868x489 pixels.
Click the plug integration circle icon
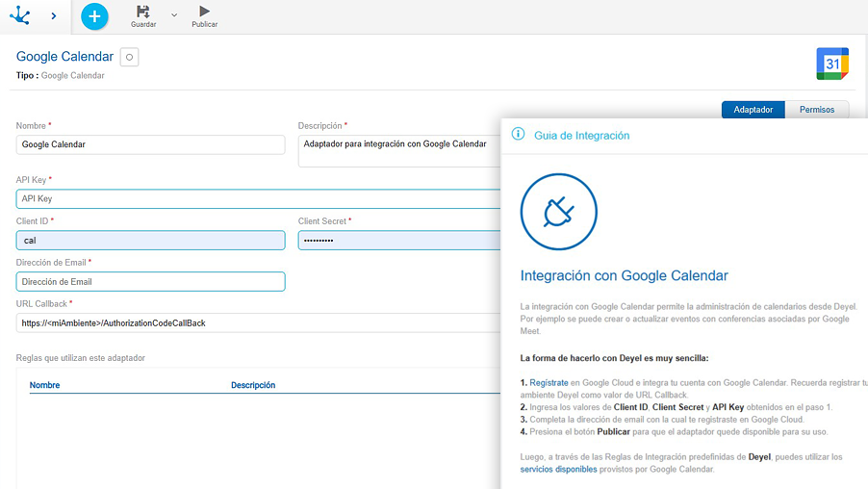tap(558, 212)
